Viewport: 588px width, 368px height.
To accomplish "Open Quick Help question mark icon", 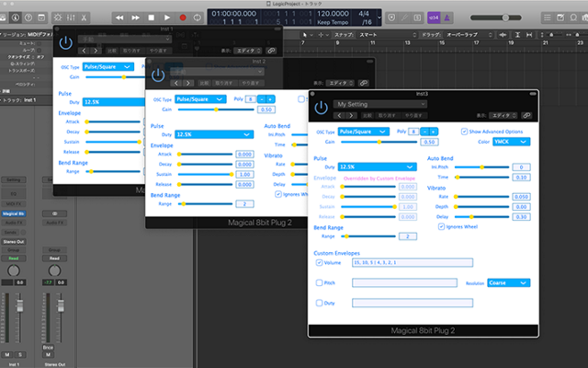I will 28,17.
